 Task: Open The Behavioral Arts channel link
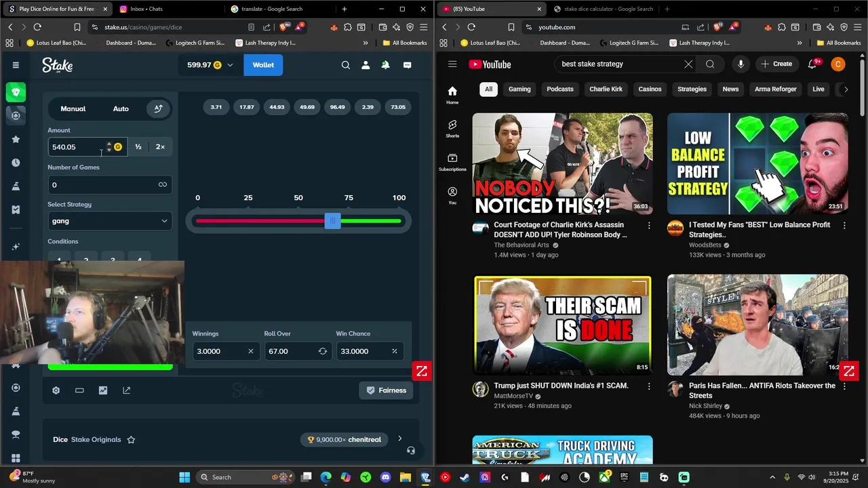coord(521,245)
